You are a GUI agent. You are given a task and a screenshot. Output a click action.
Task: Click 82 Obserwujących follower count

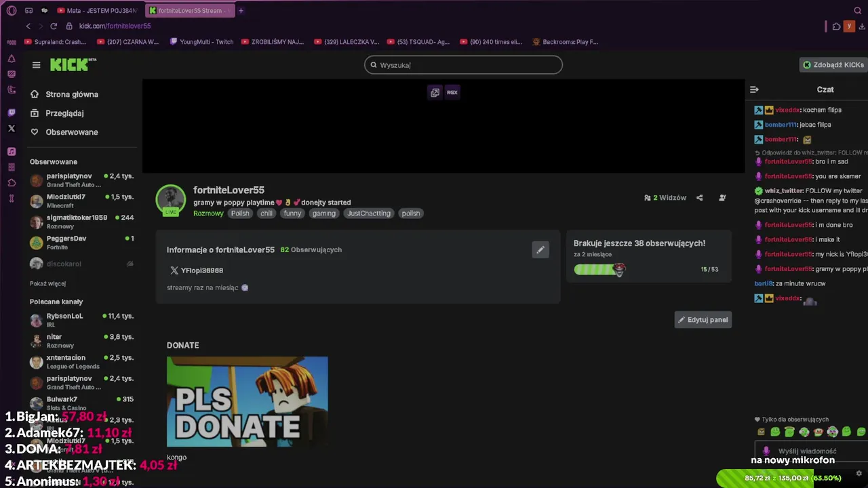(311, 250)
